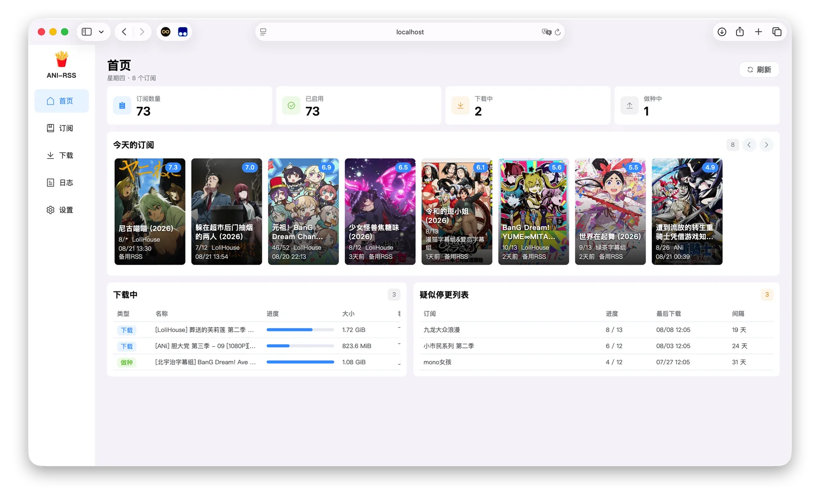The height and width of the screenshot is (504, 820).
Task: Click the 最后下载 column header
Action: point(669,313)
